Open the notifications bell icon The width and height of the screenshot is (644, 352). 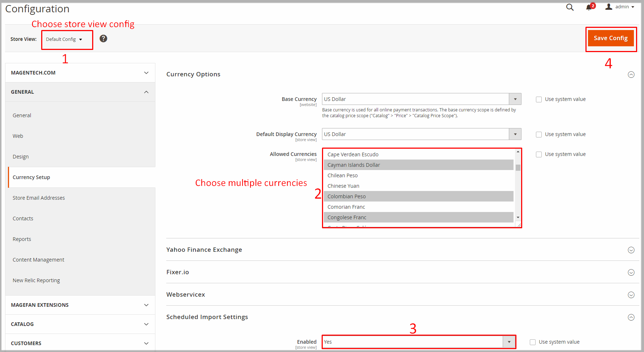pyautogui.click(x=589, y=8)
